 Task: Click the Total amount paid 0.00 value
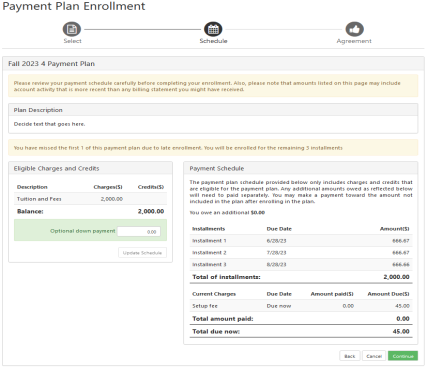pos(403,319)
